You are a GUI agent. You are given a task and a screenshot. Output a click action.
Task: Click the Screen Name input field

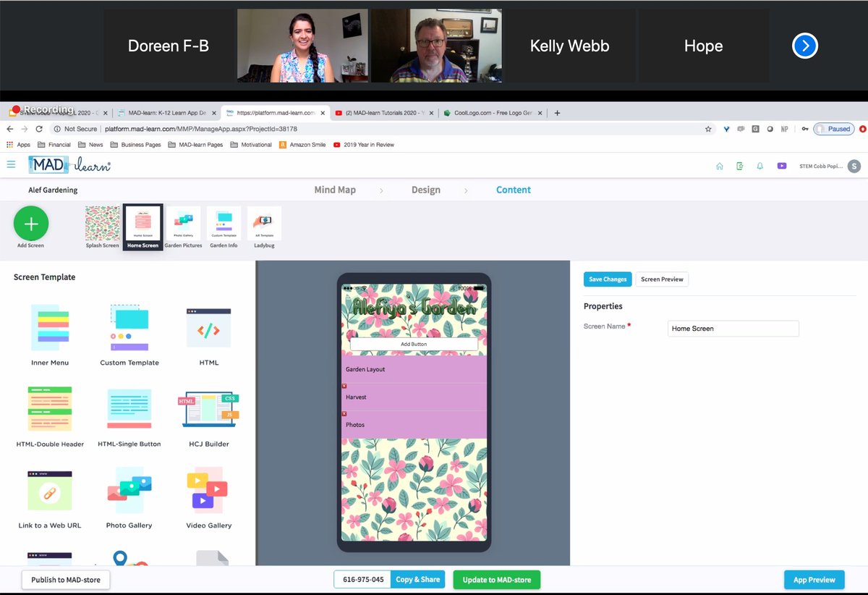click(733, 329)
